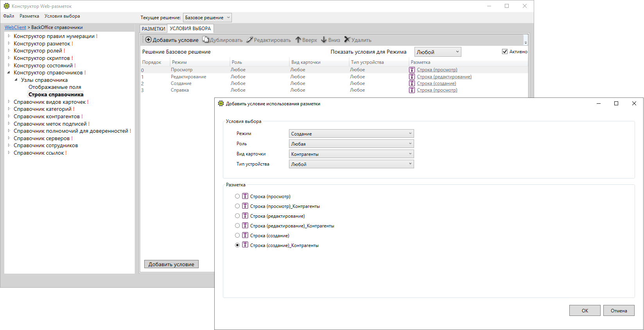Select Конструктор ролей tree item

38,50
